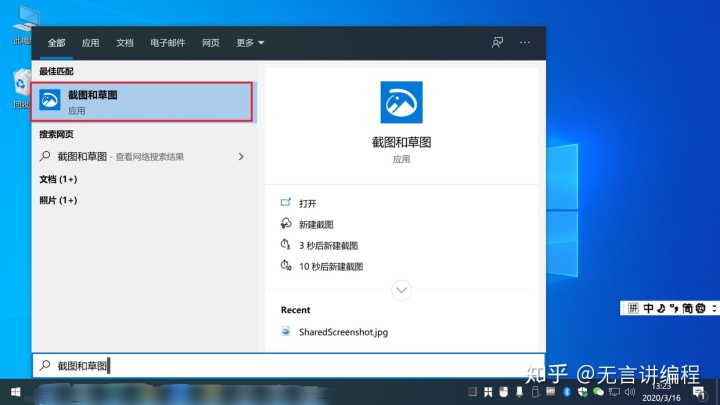Open the 截图和草图 best match result

[x=142, y=102]
